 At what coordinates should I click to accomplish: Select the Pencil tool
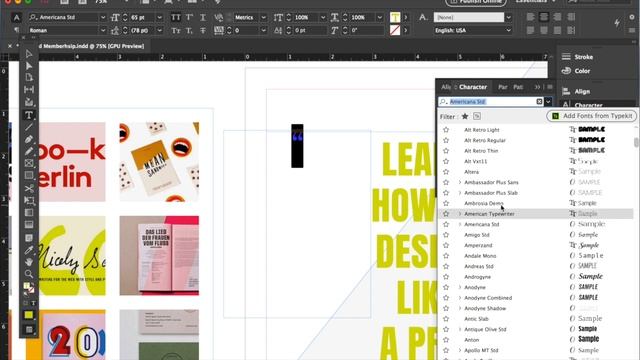(x=29, y=151)
